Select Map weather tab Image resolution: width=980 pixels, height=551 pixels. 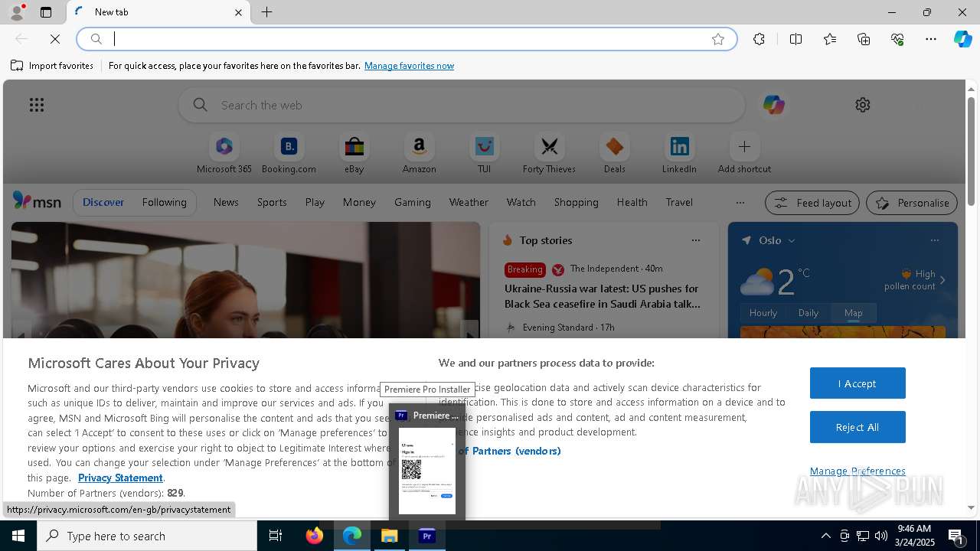click(x=853, y=313)
